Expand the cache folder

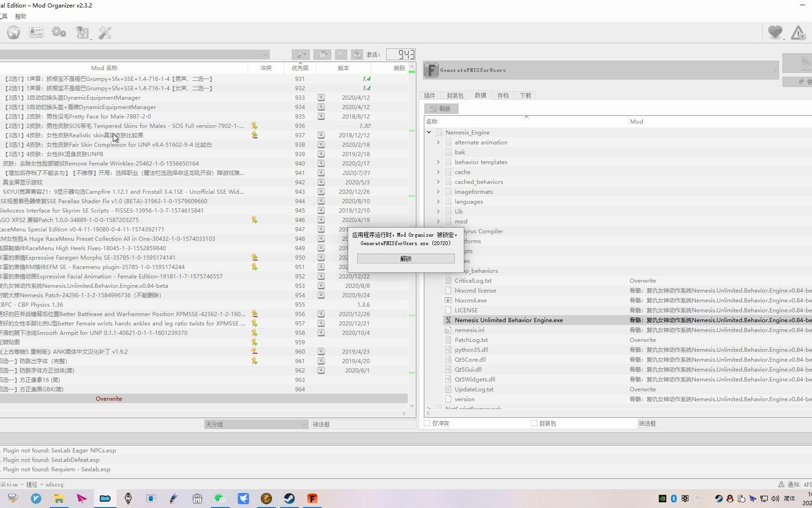tap(438, 172)
